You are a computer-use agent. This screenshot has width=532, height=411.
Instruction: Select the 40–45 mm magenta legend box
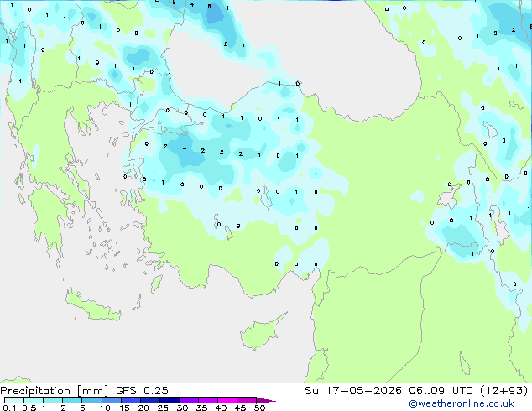[227, 400]
